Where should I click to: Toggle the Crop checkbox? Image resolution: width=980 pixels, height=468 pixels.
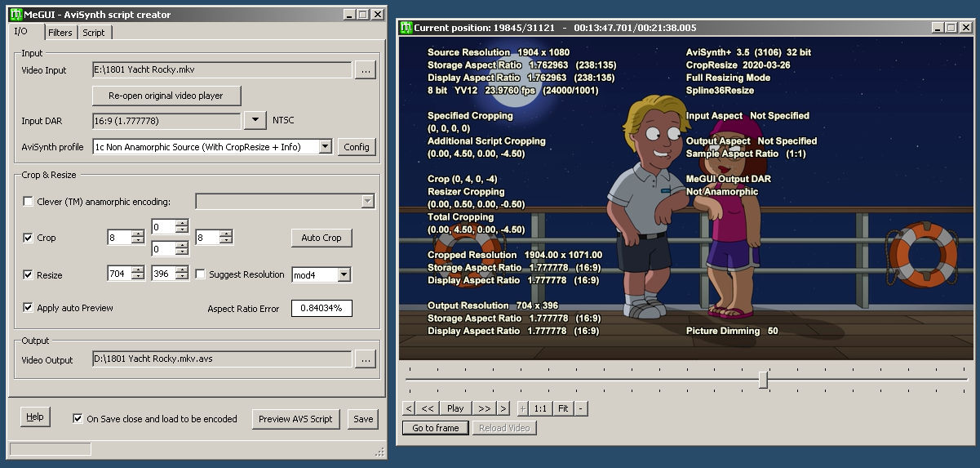coord(29,238)
